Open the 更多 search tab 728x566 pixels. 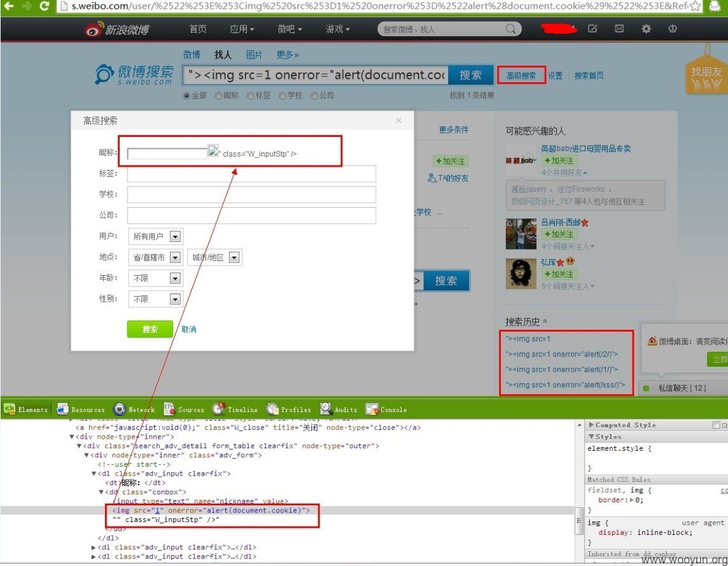(288, 55)
